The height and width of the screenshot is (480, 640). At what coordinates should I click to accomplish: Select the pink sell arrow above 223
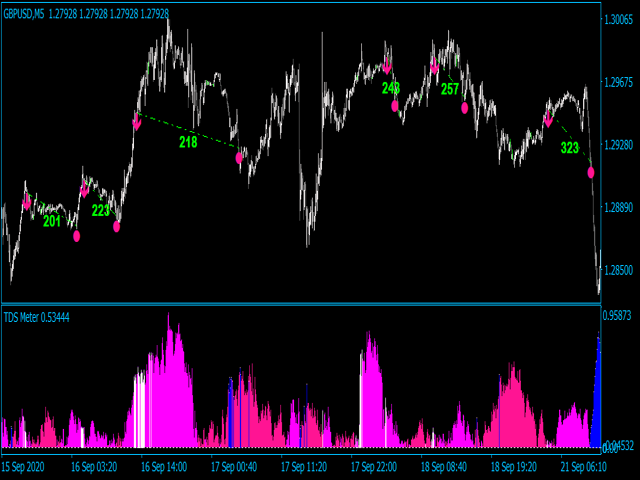pos(84,189)
